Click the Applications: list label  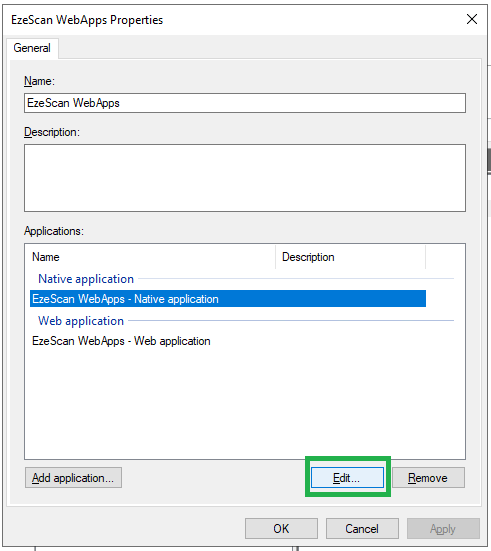(x=54, y=231)
